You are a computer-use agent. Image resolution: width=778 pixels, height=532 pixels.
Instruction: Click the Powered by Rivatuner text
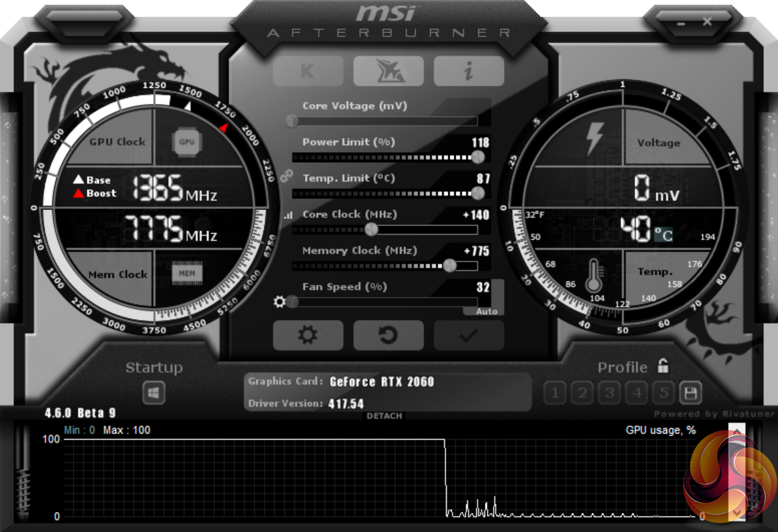coord(714,414)
